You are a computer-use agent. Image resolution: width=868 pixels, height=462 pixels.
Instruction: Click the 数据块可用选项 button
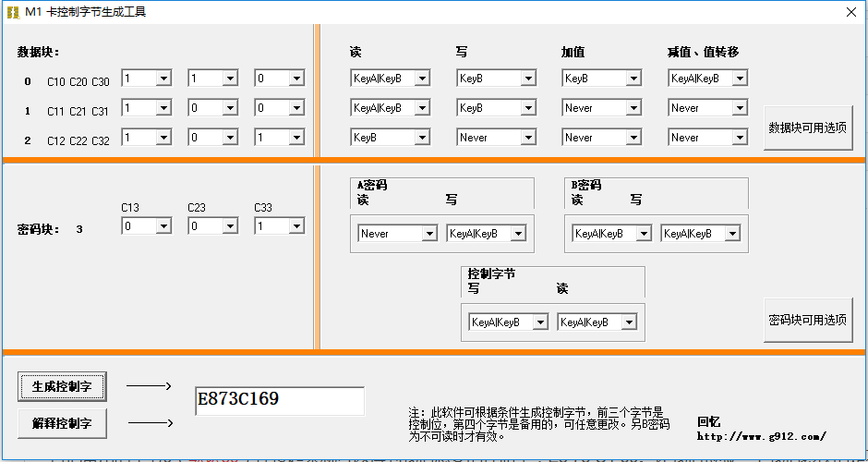pyautogui.click(x=808, y=128)
